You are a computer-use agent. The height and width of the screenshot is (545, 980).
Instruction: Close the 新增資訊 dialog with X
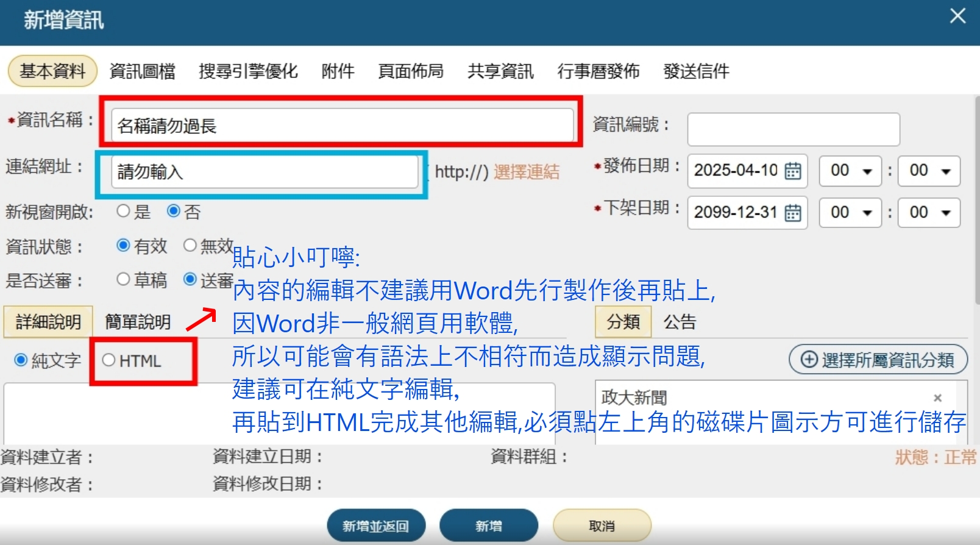(957, 16)
